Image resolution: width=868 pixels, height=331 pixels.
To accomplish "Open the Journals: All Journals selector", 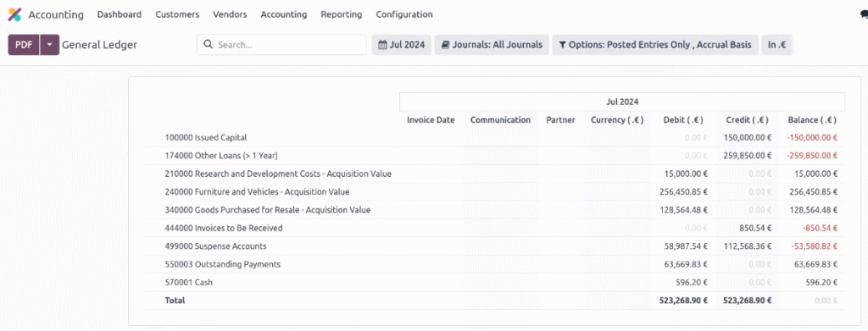I will pyautogui.click(x=492, y=45).
